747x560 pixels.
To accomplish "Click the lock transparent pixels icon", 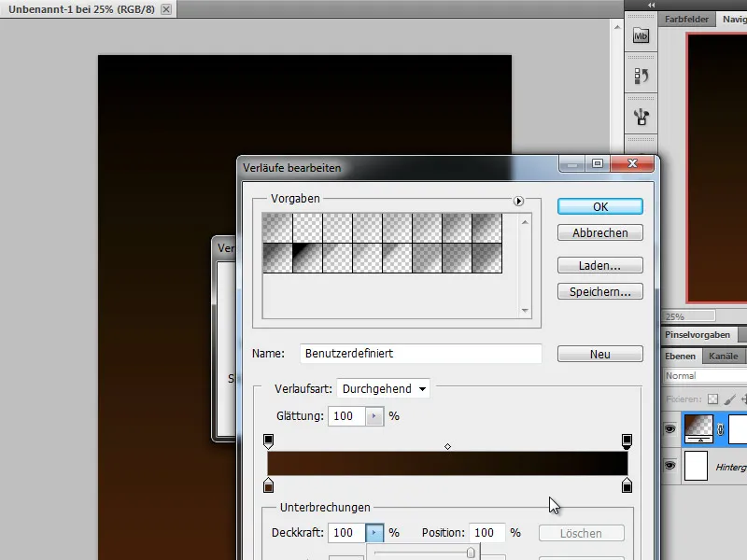I will click(x=712, y=399).
